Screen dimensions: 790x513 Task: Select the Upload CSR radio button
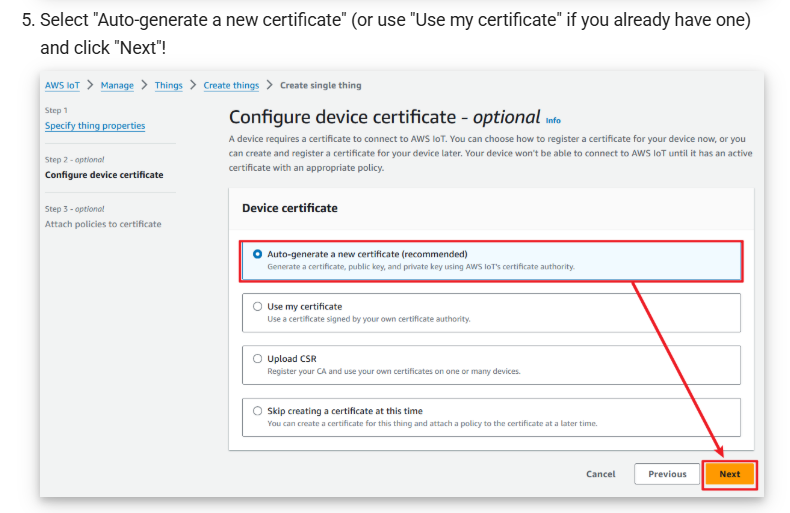tap(258, 359)
